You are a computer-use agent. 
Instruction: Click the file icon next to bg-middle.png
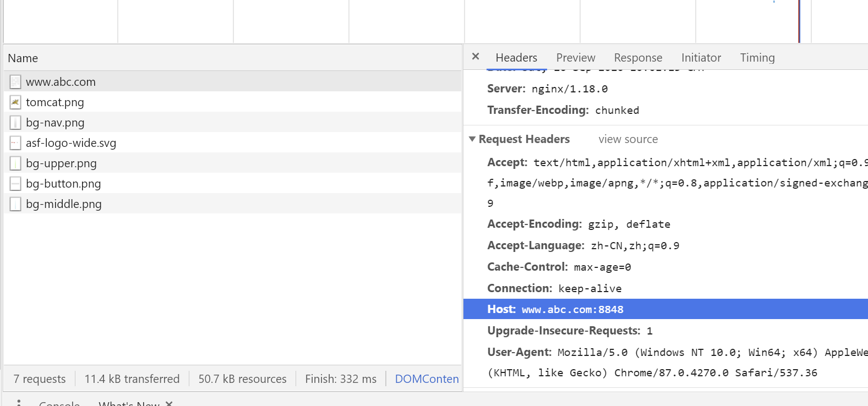(x=15, y=204)
